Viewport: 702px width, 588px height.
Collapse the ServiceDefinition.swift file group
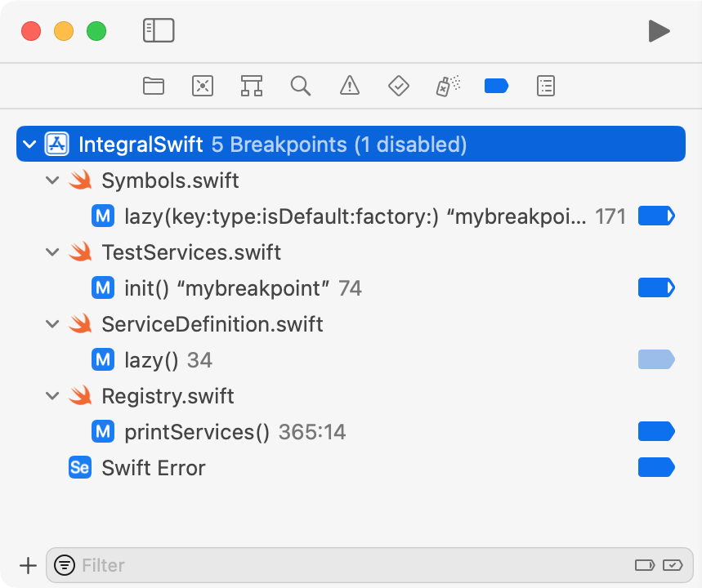point(52,324)
